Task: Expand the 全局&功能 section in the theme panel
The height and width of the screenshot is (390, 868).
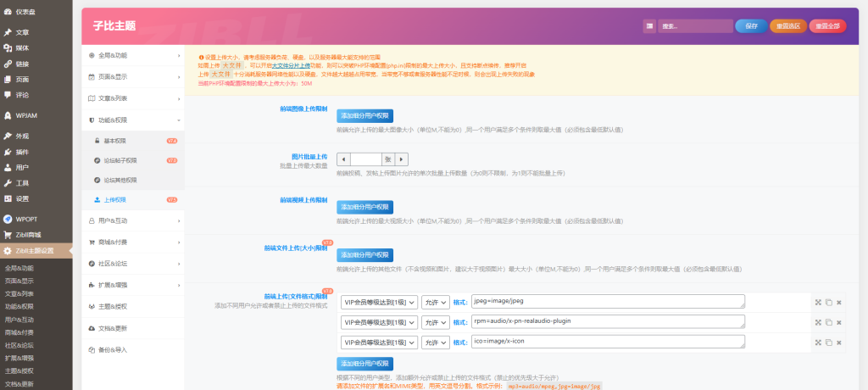Action: pos(133,55)
